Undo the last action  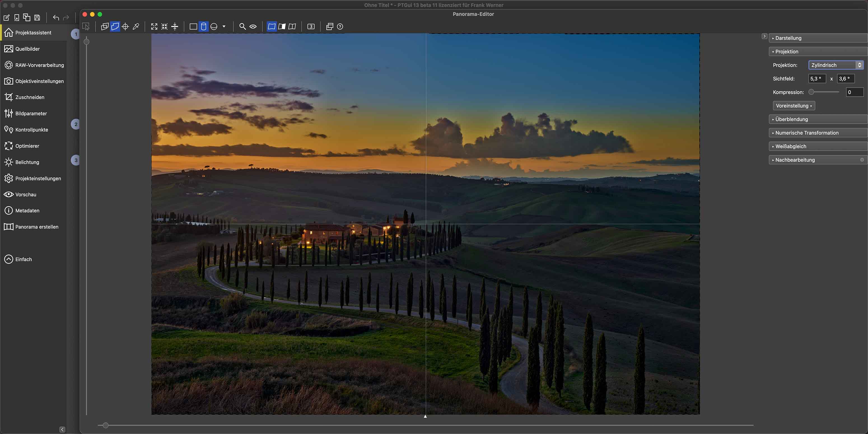(56, 18)
